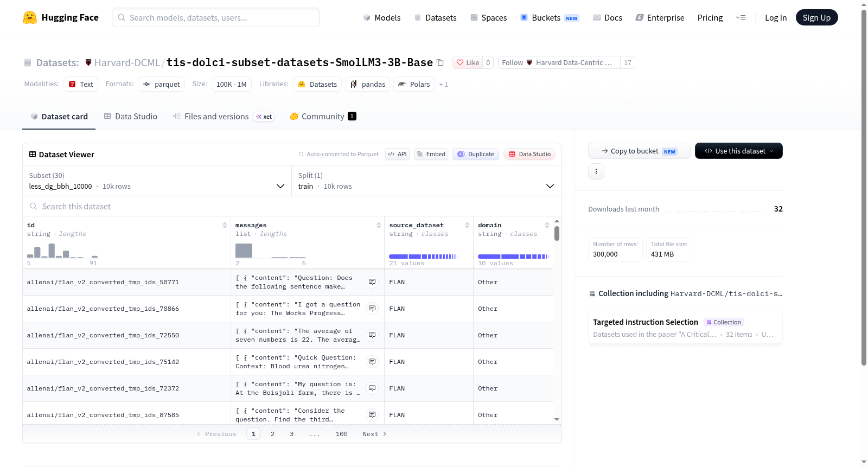Viewport: 868px width, 467px height.
Task: Go to Buckets in top navigation
Action: 550,18
